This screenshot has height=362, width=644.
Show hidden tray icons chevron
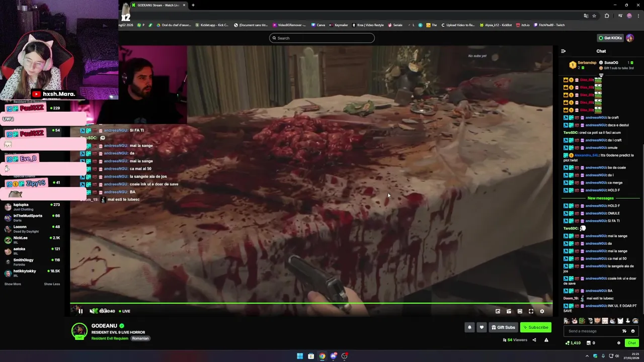587,356
